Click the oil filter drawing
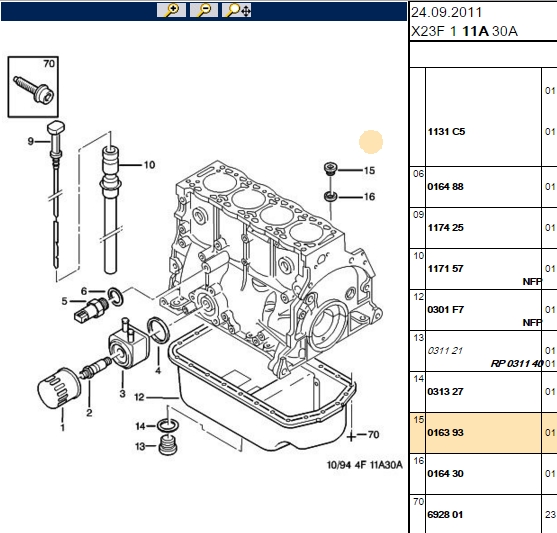557x533 pixels. (59, 387)
